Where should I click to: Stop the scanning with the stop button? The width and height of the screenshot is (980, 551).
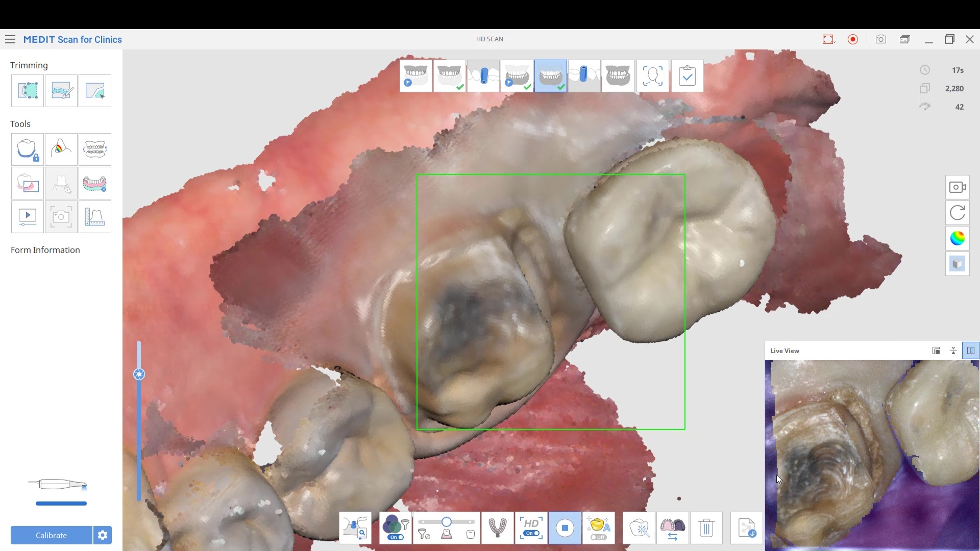coord(565,528)
